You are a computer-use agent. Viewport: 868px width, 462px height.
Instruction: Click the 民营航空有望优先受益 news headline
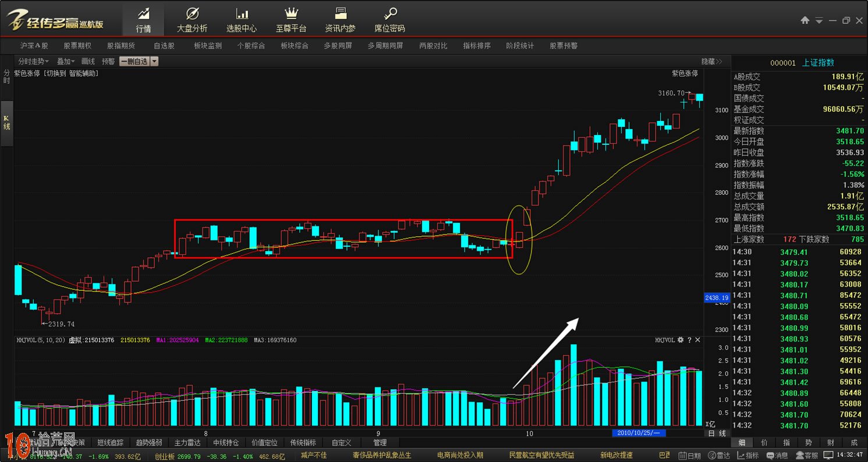tap(541, 456)
